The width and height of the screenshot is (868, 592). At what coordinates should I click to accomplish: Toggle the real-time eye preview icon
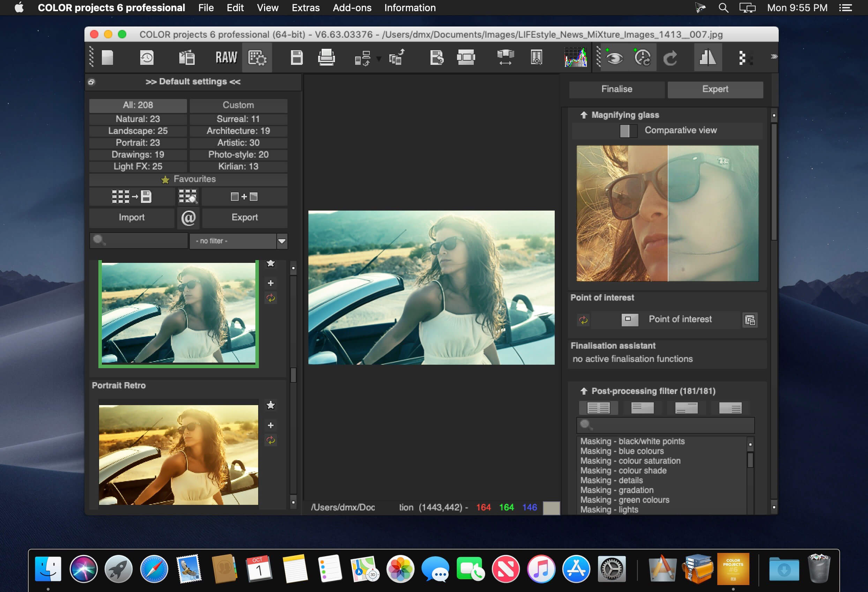point(614,58)
